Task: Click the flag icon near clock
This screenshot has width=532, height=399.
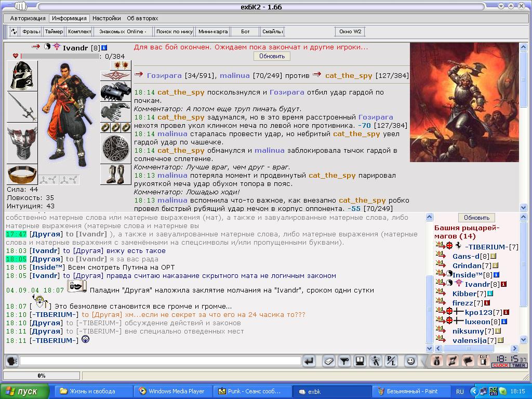Action: pos(468,361)
